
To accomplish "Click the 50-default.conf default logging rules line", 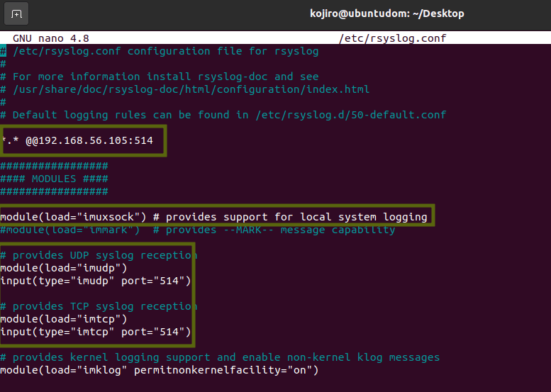I will (x=227, y=115).
